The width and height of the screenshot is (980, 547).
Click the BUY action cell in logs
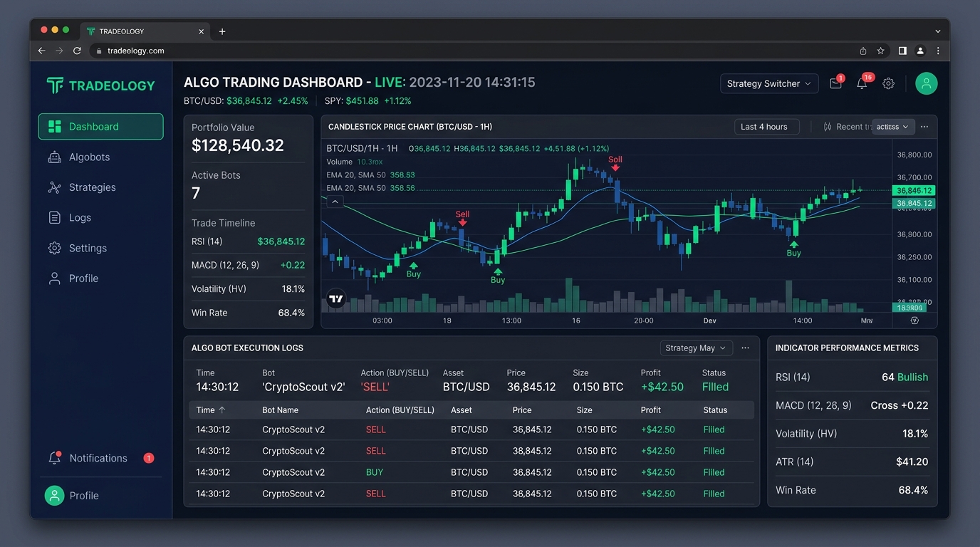[x=375, y=472]
